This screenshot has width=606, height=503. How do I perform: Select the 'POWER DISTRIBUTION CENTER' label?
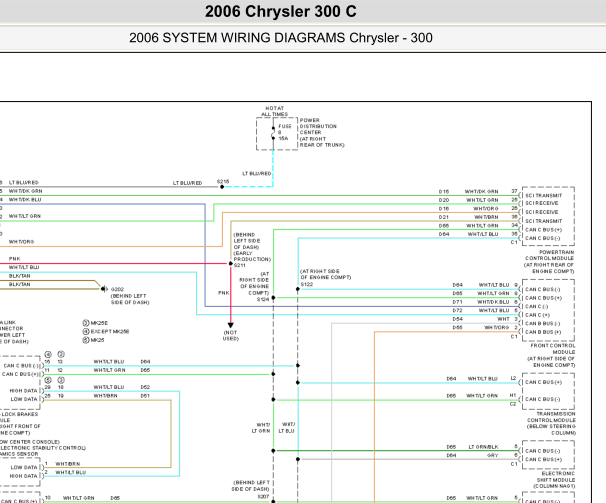point(318,126)
